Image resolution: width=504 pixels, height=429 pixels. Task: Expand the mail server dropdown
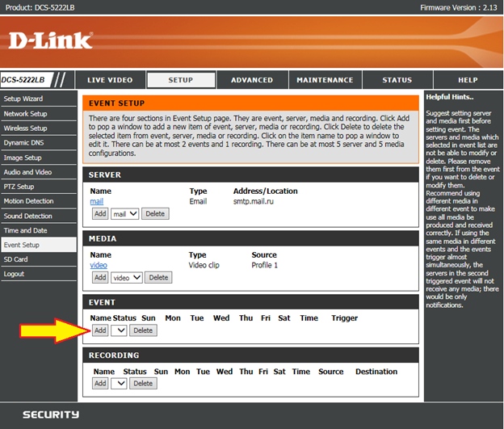point(124,214)
